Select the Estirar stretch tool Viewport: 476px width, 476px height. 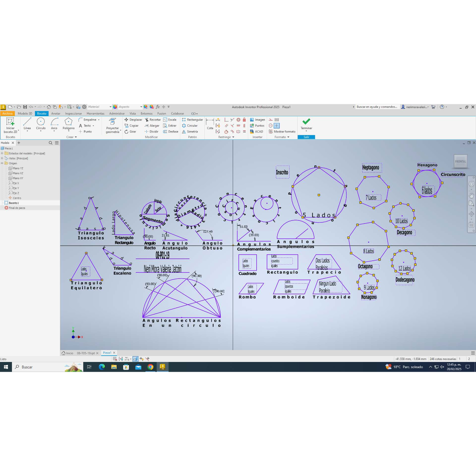[170, 126]
